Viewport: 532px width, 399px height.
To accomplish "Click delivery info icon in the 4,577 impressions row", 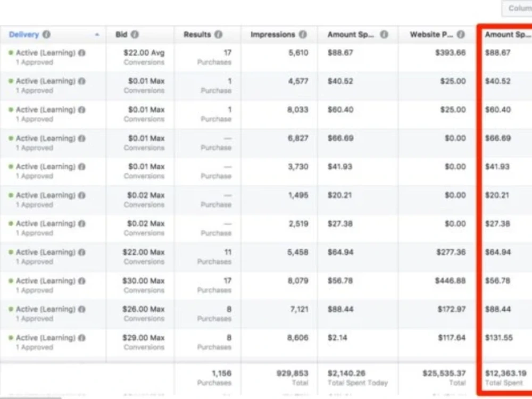I will coord(82,81).
